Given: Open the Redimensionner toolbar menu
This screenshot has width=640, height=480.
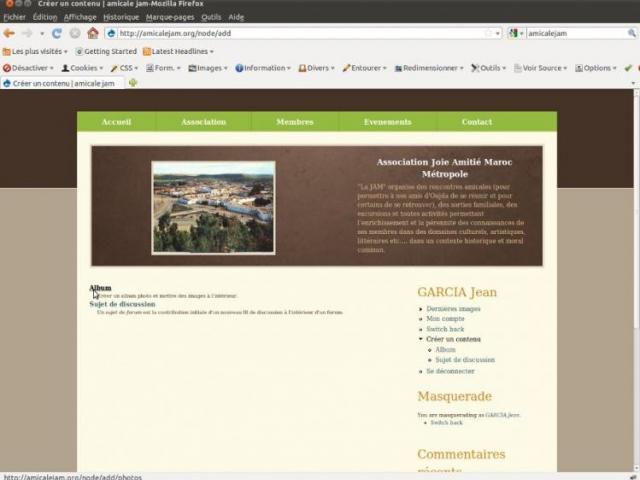Looking at the screenshot, I should pos(429,68).
